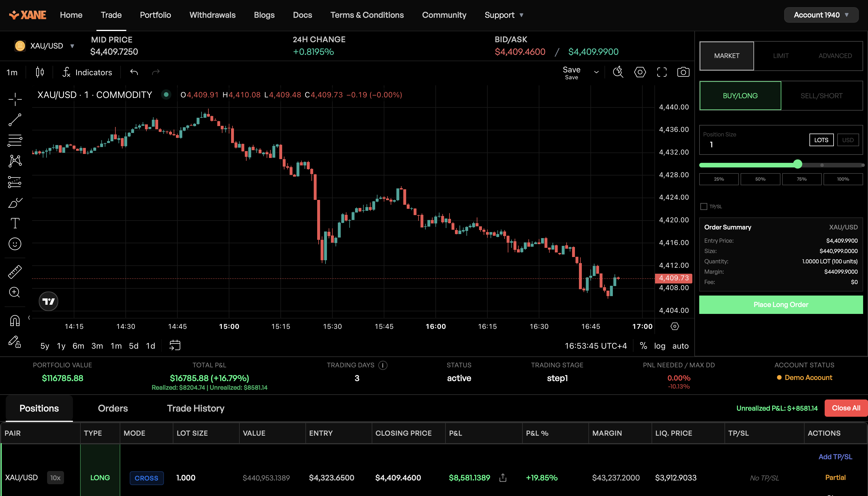Expand the Account 1940 dropdown
The image size is (868, 496).
[x=821, y=15]
